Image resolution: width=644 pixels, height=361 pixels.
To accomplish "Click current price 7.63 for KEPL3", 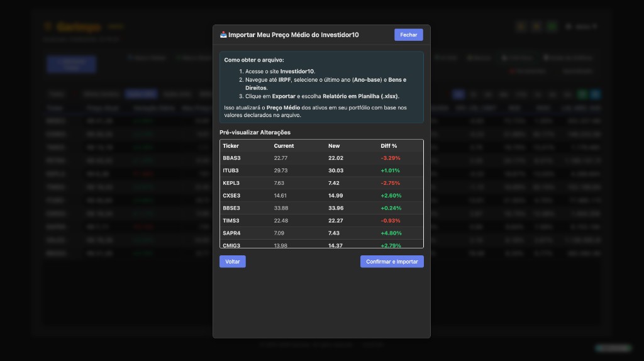I will pos(279,183).
